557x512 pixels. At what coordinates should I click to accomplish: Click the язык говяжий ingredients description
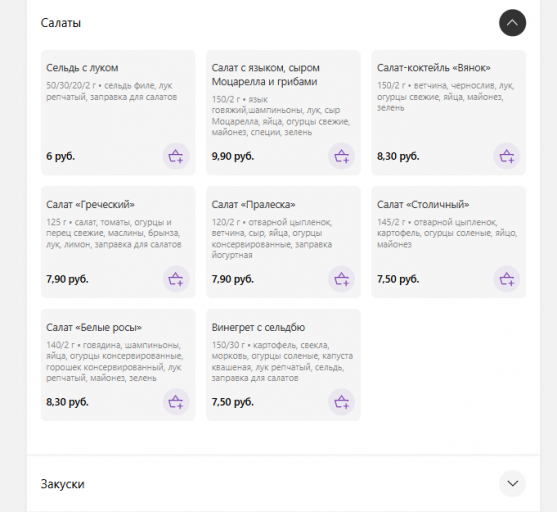click(281, 116)
